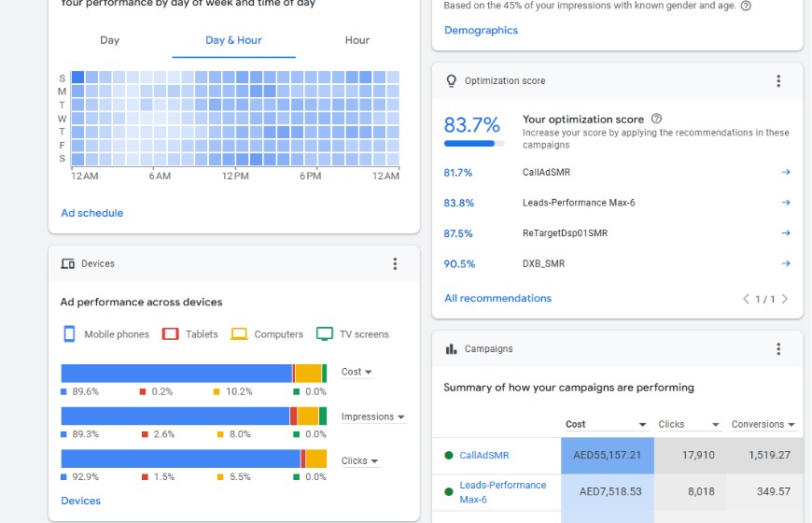Open the Ad schedule link
Screen dimensions: 812x523
coord(92,213)
